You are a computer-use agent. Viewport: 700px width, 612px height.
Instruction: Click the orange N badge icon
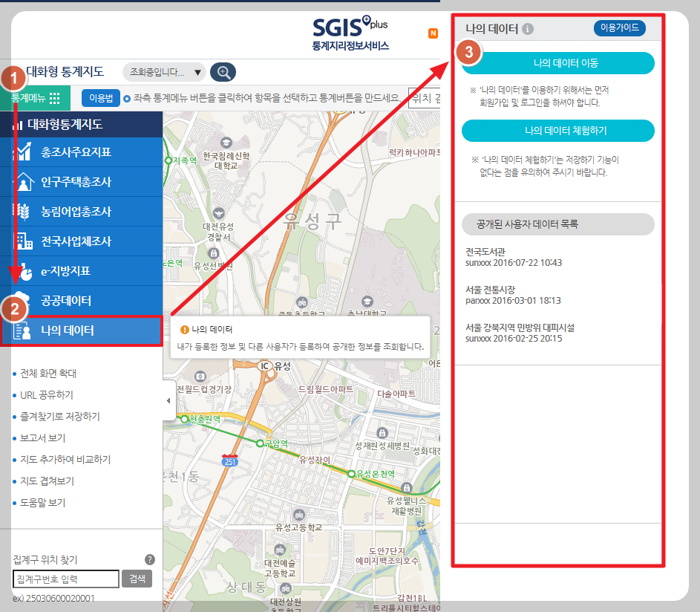coord(433,33)
